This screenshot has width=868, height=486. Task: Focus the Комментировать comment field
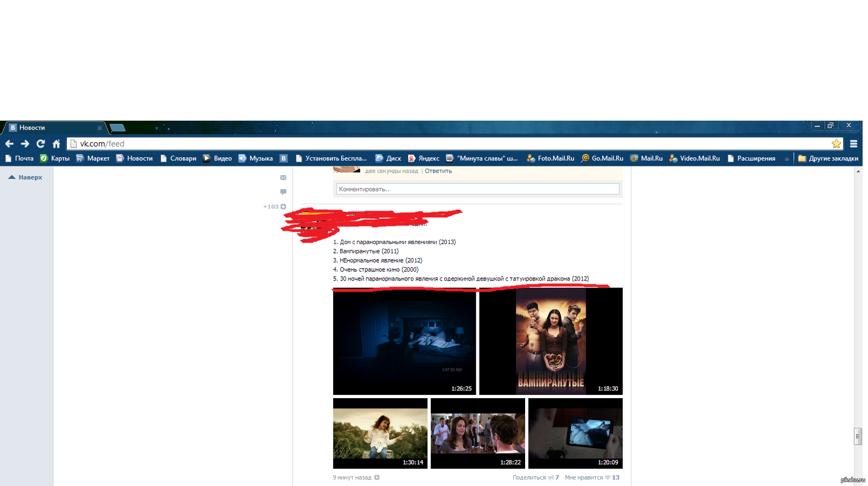(x=477, y=189)
